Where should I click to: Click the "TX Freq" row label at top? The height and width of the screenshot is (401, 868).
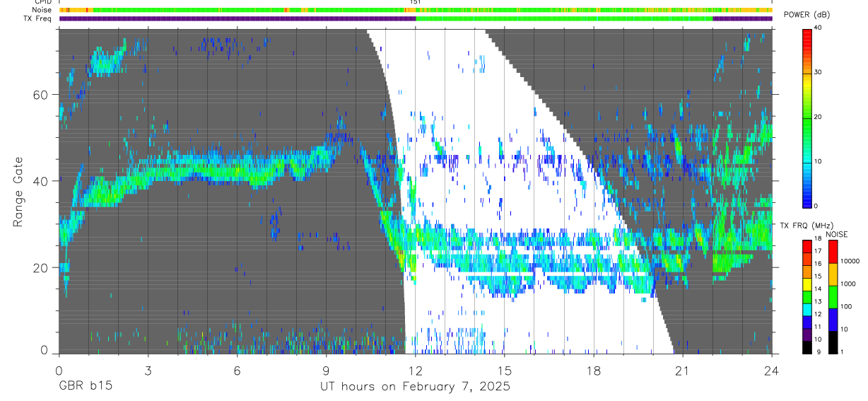[x=39, y=18]
